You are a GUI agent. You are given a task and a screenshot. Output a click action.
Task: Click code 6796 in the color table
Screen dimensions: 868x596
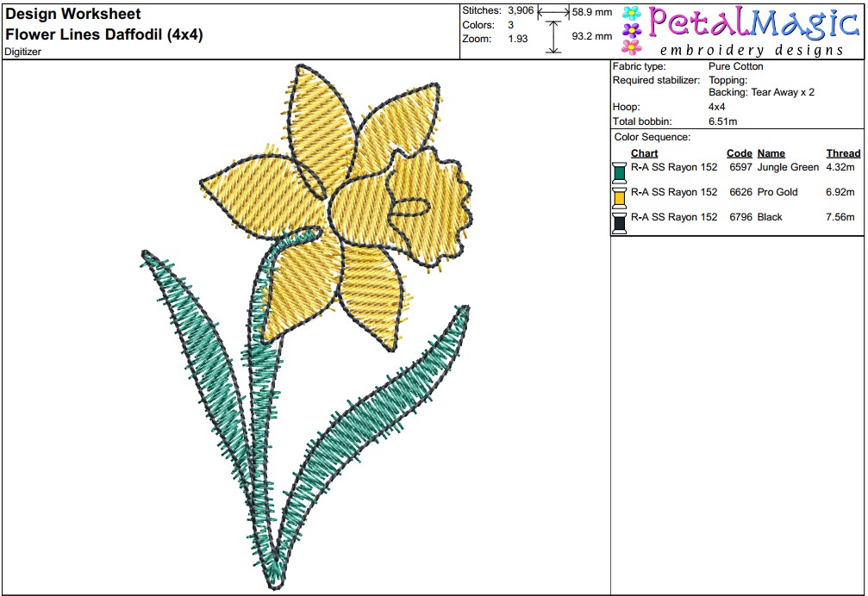pyautogui.click(x=740, y=217)
